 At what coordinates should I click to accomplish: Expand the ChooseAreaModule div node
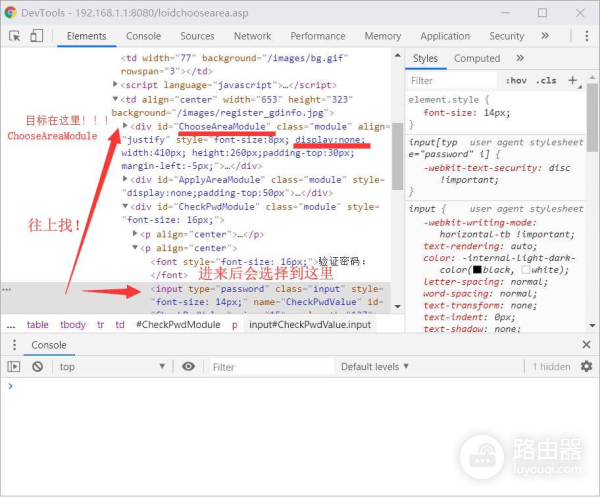(125, 127)
